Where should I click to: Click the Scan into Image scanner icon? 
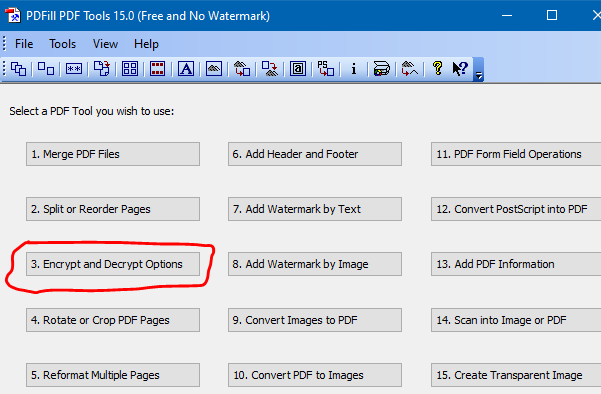[382, 69]
